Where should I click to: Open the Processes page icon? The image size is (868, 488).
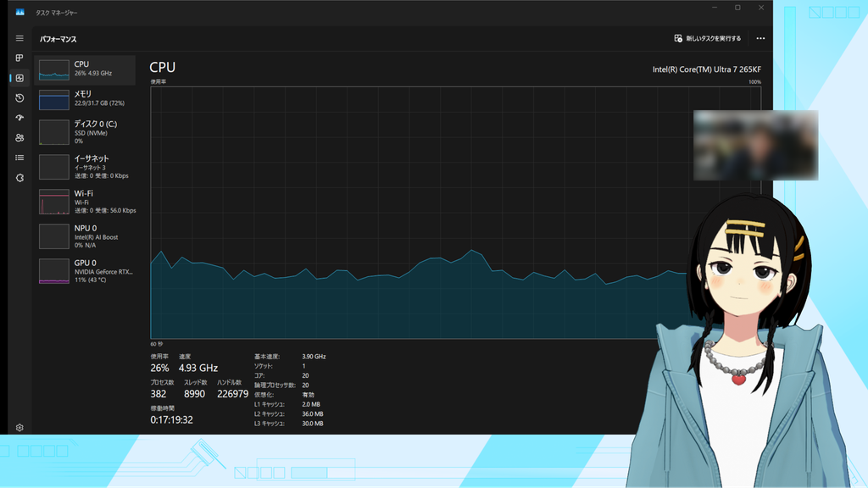[19, 58]
